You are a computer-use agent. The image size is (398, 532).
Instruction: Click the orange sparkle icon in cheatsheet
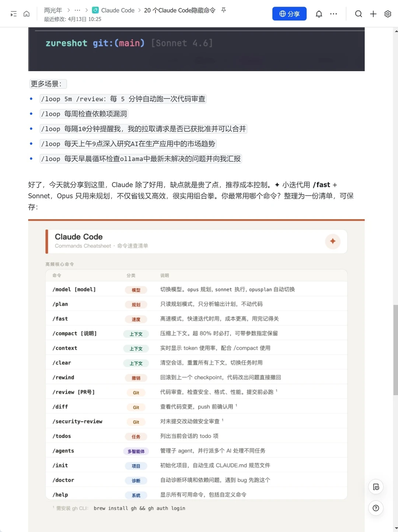tap(333, 241)
